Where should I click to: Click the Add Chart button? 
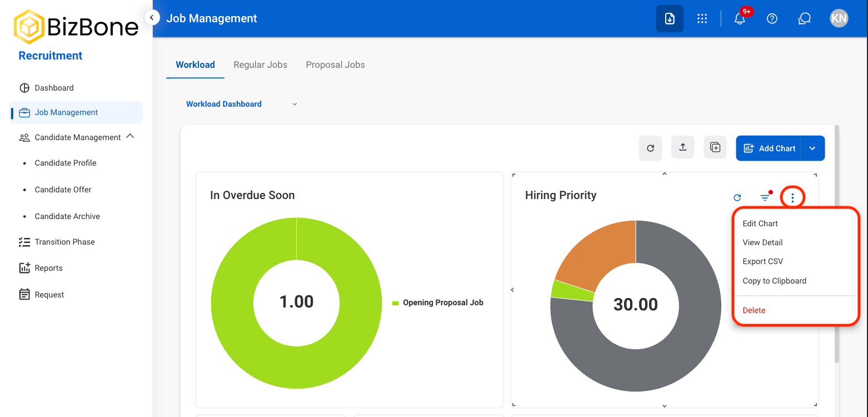coord(769,148)
